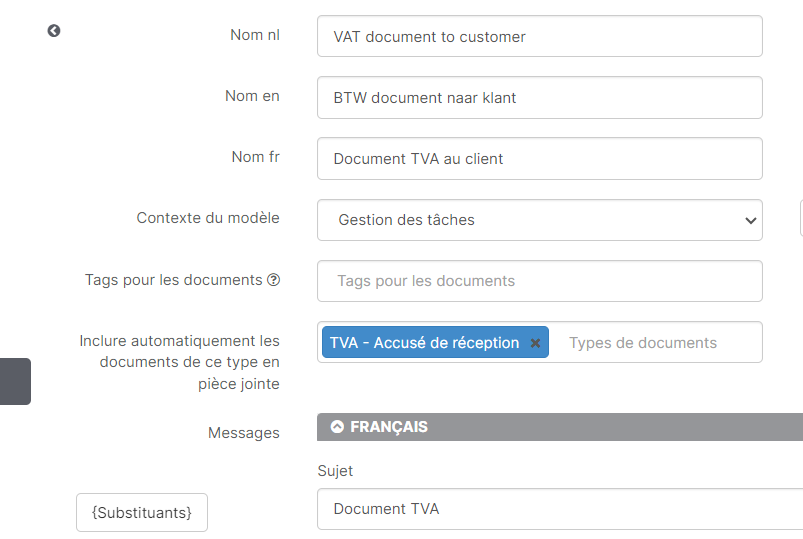The height and width of the screenshot is (539, 803).
Task: Click the Contexte du modèle label
Action: pos(208,218)
